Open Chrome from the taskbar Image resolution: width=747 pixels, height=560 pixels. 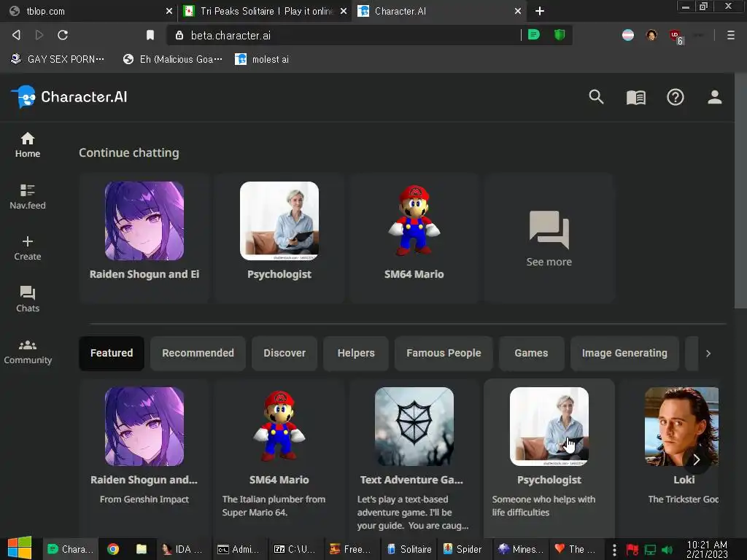113,549
